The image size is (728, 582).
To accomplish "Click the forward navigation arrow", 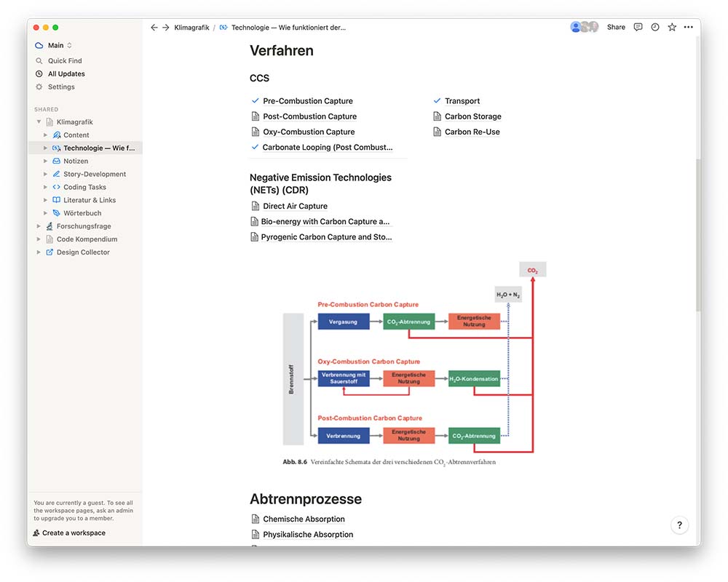I will tap(165, 28).
